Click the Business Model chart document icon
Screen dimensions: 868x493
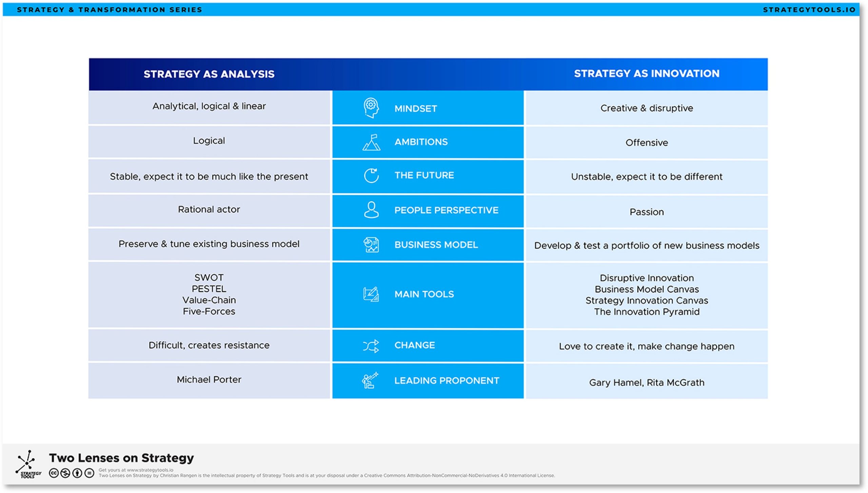click(x=371, y=245)
